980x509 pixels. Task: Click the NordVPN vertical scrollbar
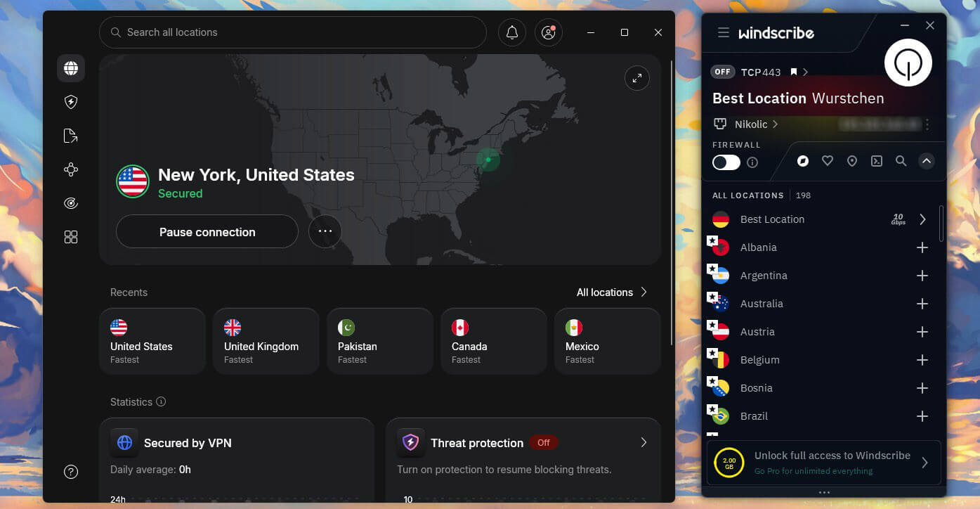point(672,202)
